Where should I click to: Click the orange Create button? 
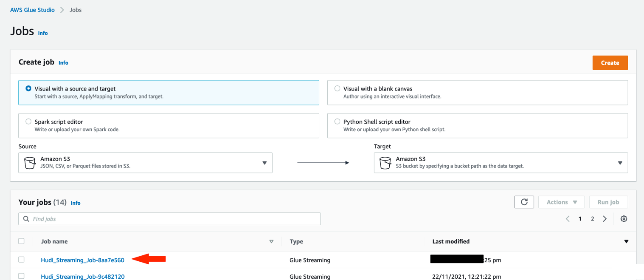[610, 62]
